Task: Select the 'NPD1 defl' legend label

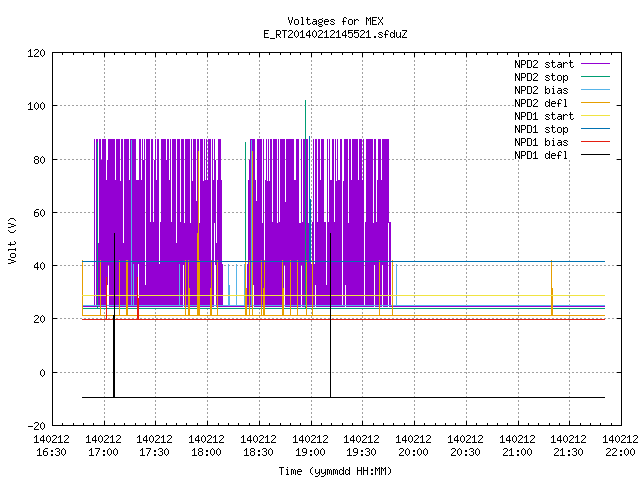Action: pyautogui.click(x=541, y=156)
